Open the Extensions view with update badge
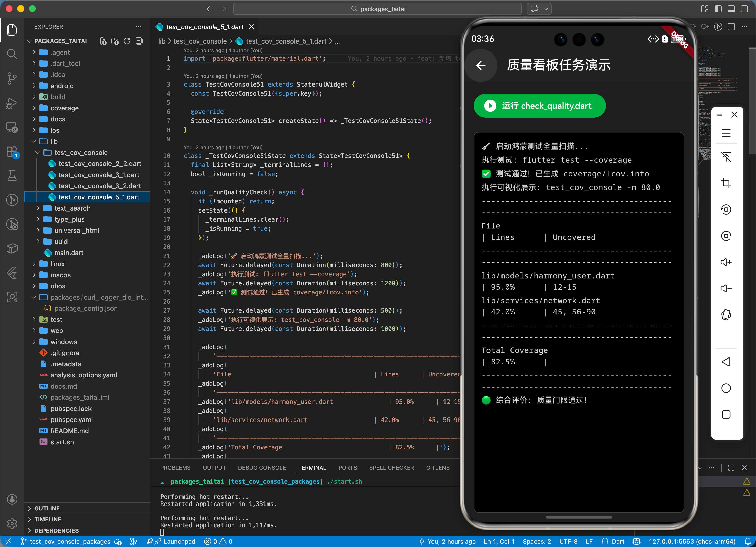This screenshot has height=547, width=756. pos(12,152)
